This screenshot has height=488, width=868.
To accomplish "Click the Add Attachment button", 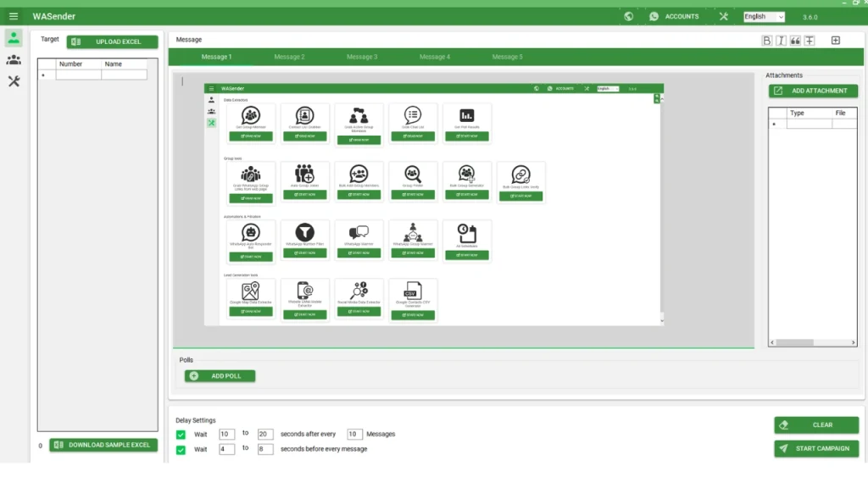I will tap(813, 91).
